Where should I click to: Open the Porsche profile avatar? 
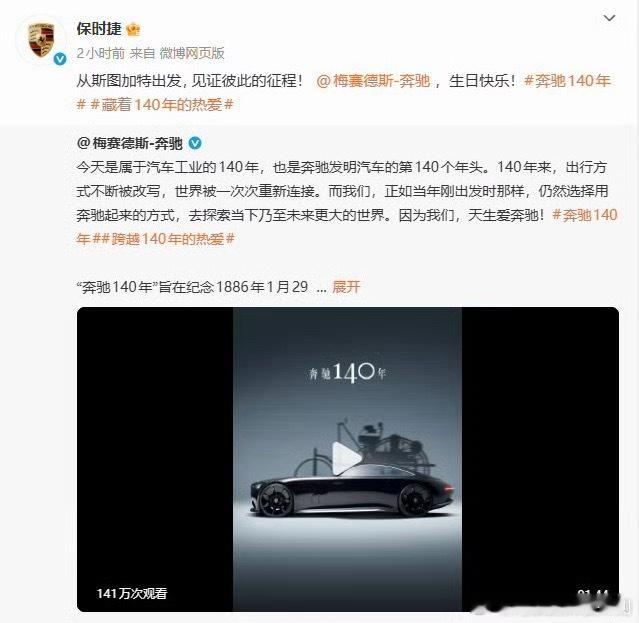(x=41, y=40)
